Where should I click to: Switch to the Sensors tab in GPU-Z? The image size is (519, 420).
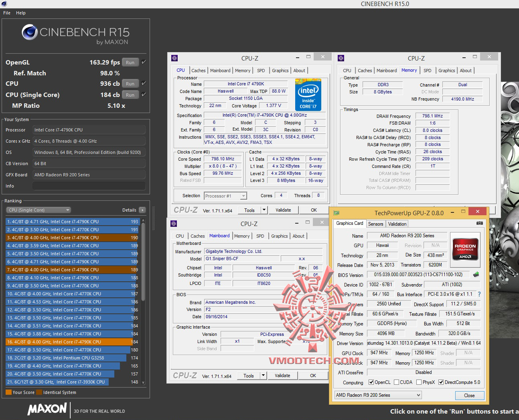(x=376, y=224)
